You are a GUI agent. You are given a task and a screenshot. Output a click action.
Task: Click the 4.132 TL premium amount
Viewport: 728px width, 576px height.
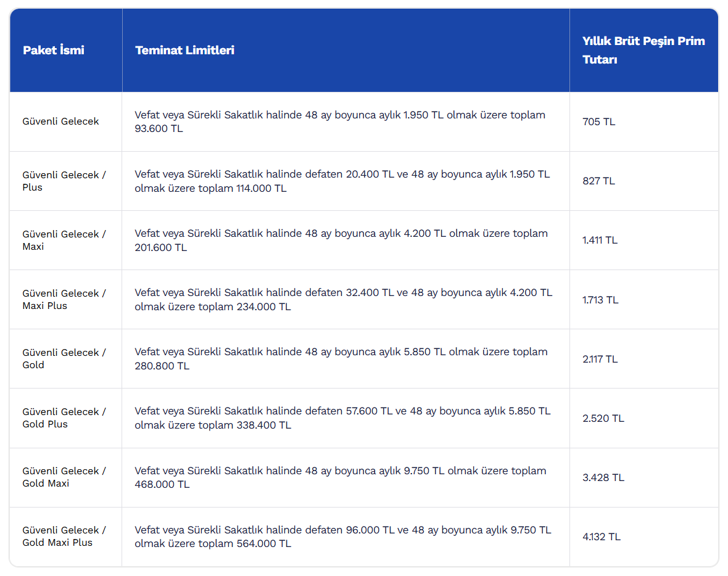pyautogui.click(x=601, y=537)
